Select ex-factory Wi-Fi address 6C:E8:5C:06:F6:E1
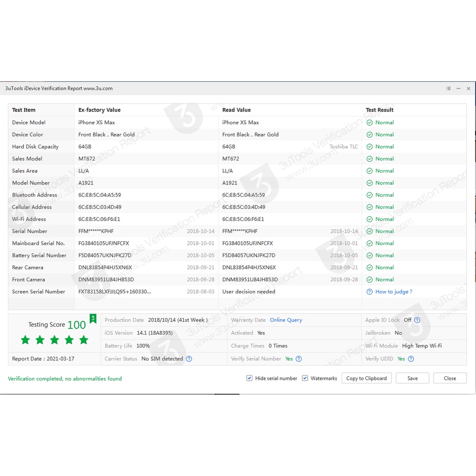The width and height of the screenshot is (476, 476). [x=99, y=219]
